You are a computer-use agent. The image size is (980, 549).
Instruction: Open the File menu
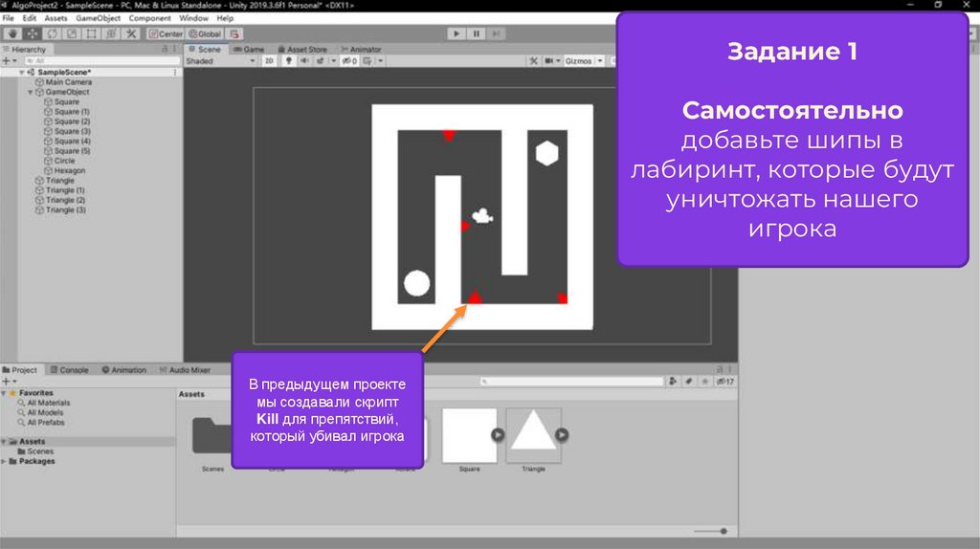8,18
